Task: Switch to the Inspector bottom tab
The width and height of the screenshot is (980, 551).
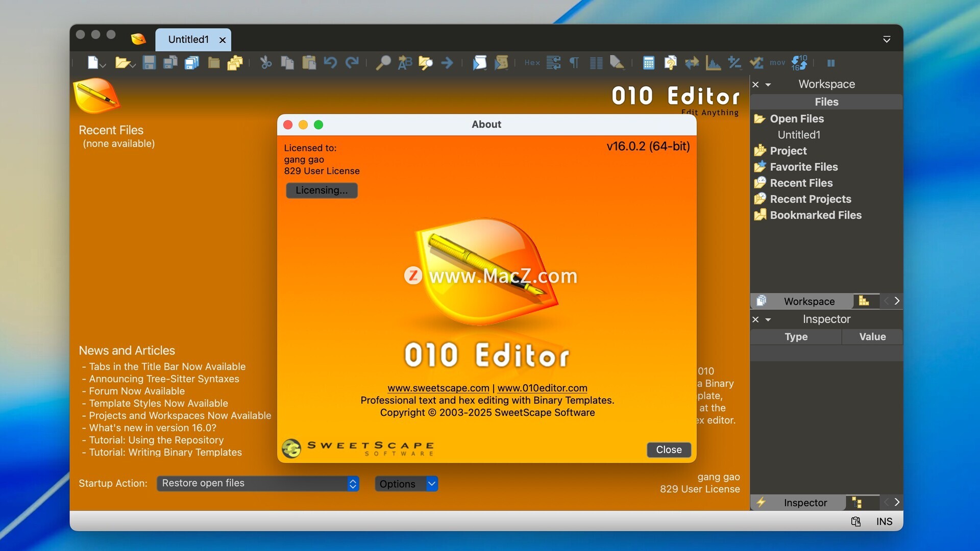Action: coord(805,503)
